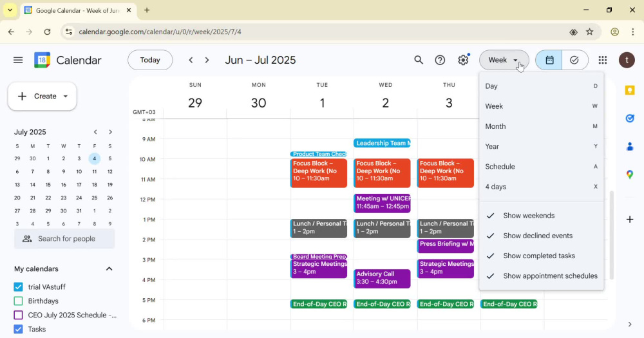Open Meeting w/ UNICEF event
The height and width of the screenshot is (338, 644).
[382, 203]
